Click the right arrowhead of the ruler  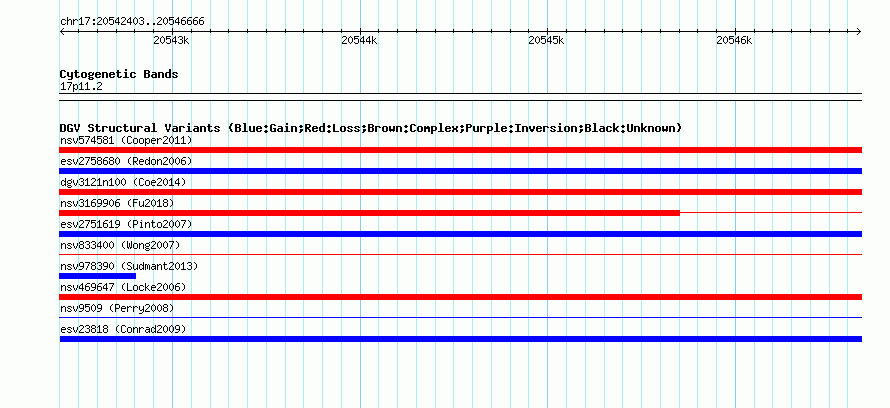[x=859, y=32]
